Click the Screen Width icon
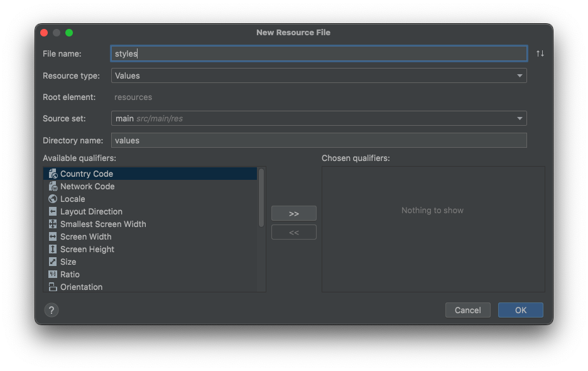The height and width of the screenshot is (371, 588). click(53, 236)
